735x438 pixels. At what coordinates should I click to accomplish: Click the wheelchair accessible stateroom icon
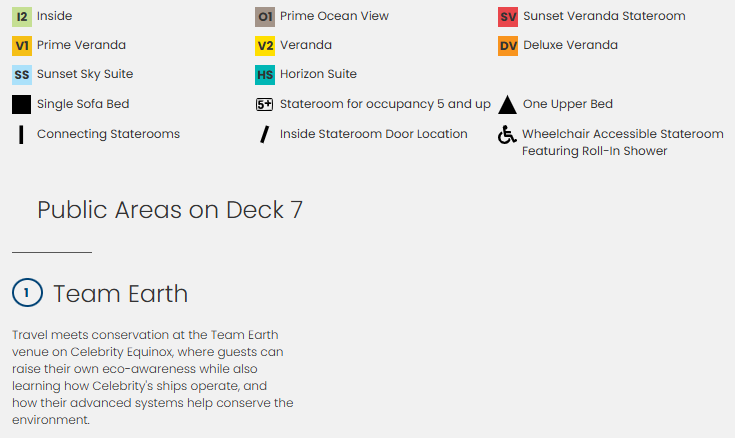(x=508, y=135)
